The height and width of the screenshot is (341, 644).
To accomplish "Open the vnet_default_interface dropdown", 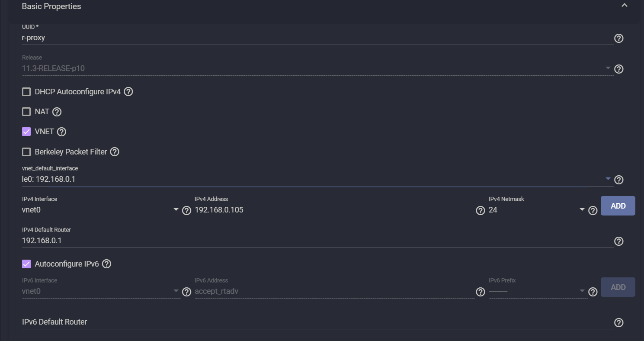I will 608,179.
